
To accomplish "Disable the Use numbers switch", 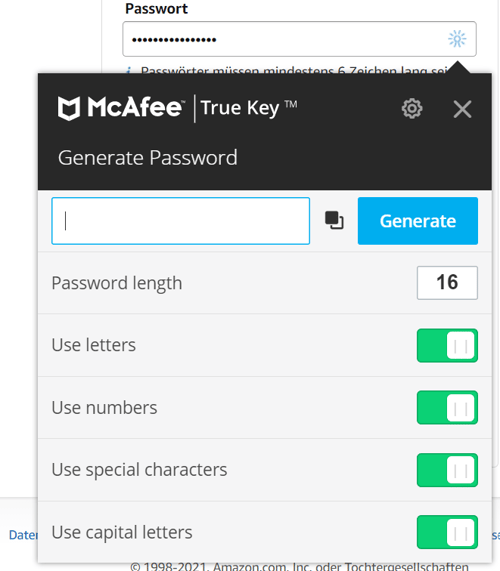I will [x=447, y=407].
